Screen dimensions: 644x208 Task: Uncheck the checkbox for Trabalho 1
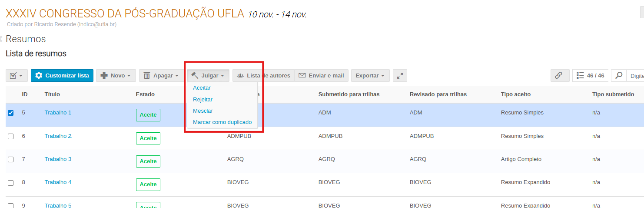point(11,113)
